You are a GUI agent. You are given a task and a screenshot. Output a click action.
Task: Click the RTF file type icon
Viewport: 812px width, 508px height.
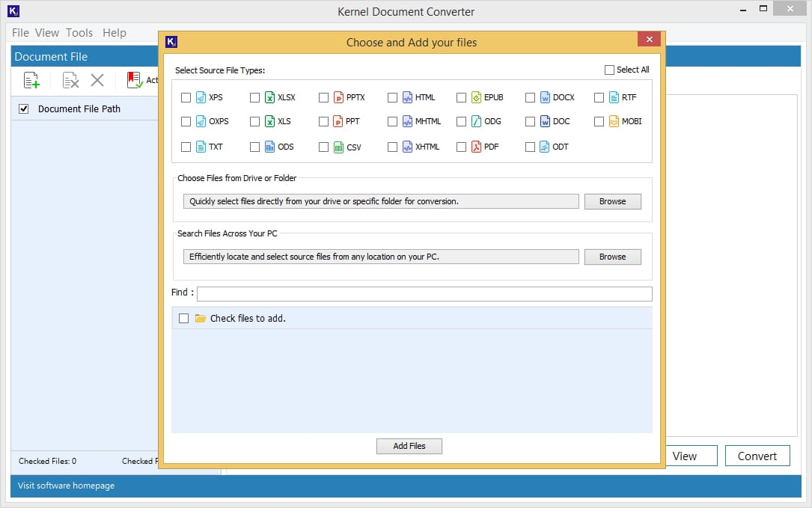pos(614,97)
